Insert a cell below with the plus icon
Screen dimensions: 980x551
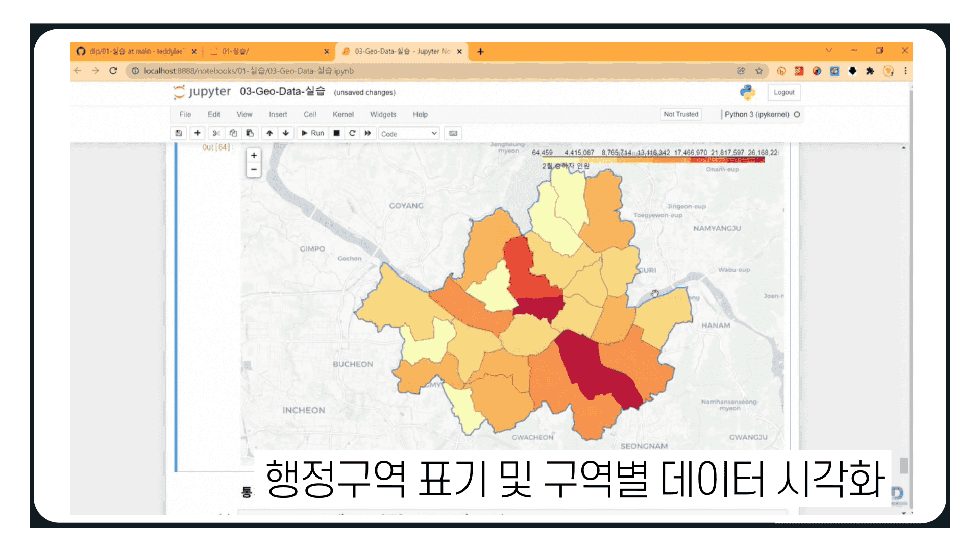[197, 133]
